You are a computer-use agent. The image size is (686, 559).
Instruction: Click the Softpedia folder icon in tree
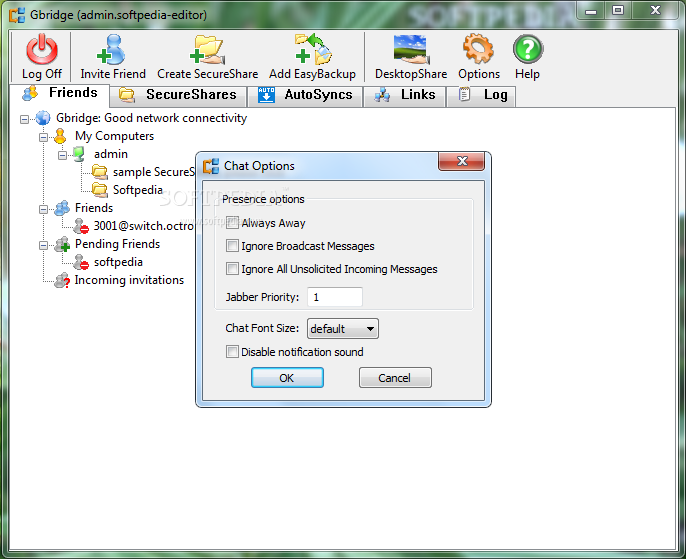[100, 190]
